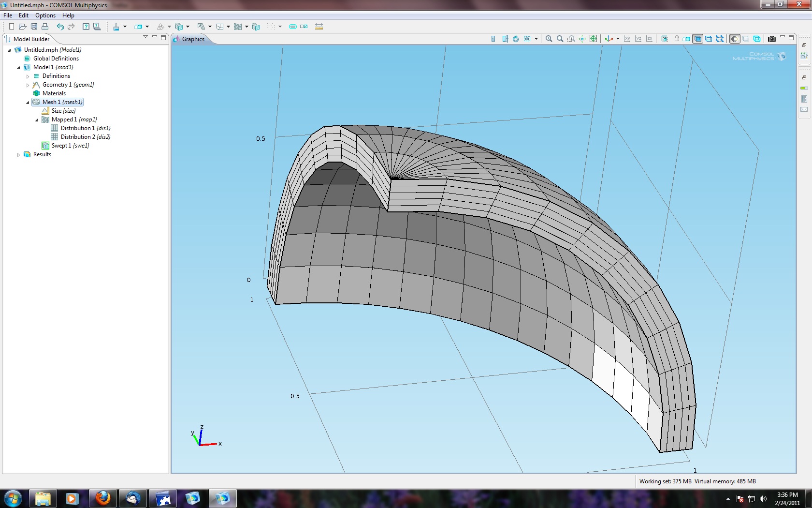812x508 pixels.
Task: Toggle the pressed surface selection mode button
Action: tap(697, 39)
